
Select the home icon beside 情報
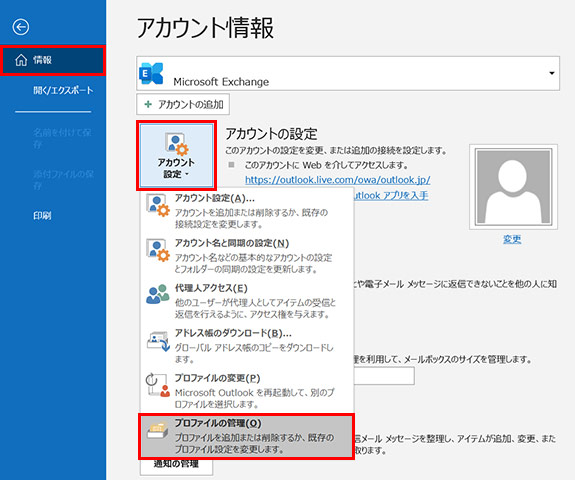click(x=21, y=60)
